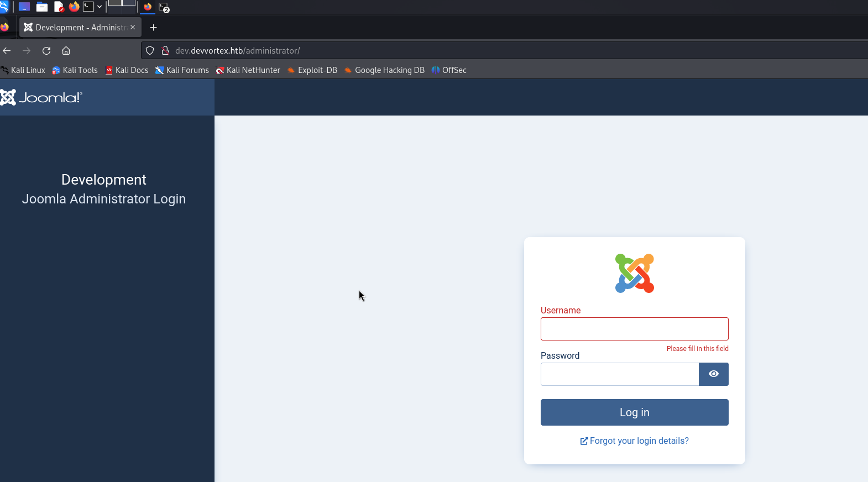This screenshot has height=482, width=868.
Task: Follow the Forgot your login details link
Action: [634, 441]
